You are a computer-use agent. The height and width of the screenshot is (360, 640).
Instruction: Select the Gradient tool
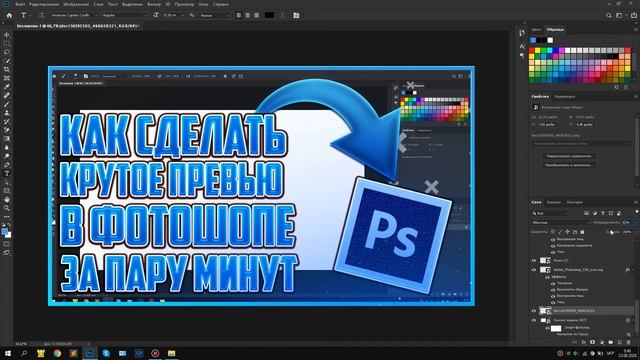pyautogui.click(x=7, y=139)
